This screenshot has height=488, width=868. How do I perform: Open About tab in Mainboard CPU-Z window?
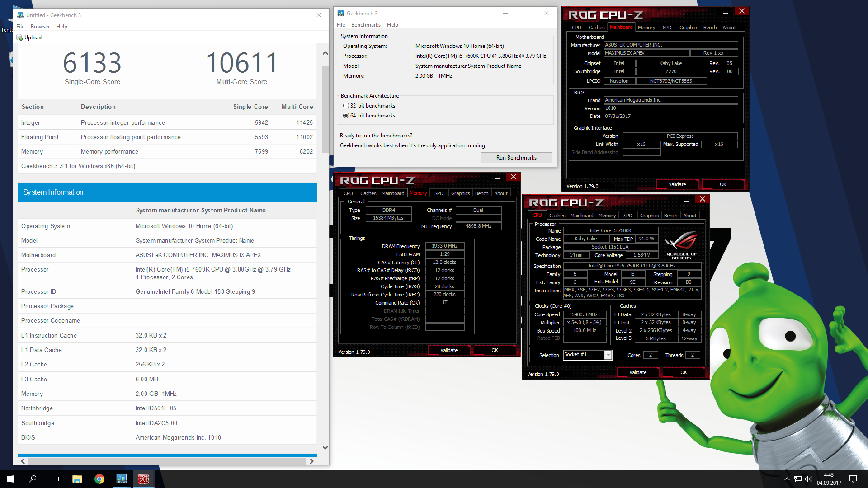[x=729, y=28]
